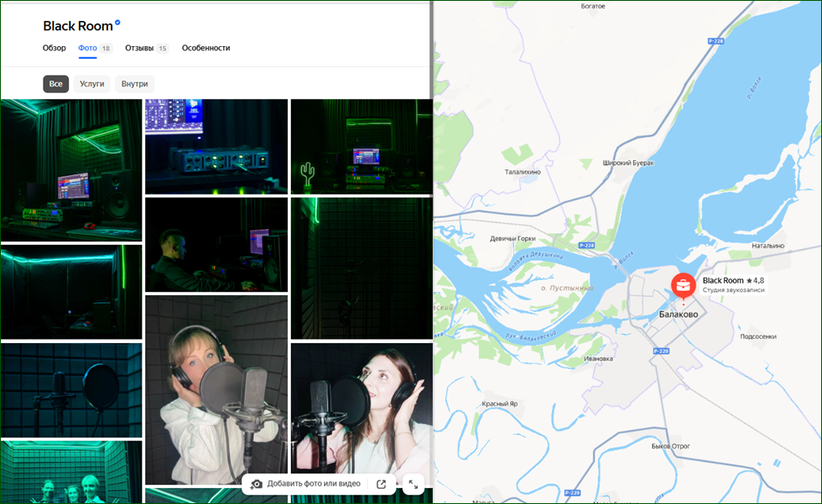Open the photo of man at mixing desk
Screen dimensions: 822x504
(x=216, y=245)
